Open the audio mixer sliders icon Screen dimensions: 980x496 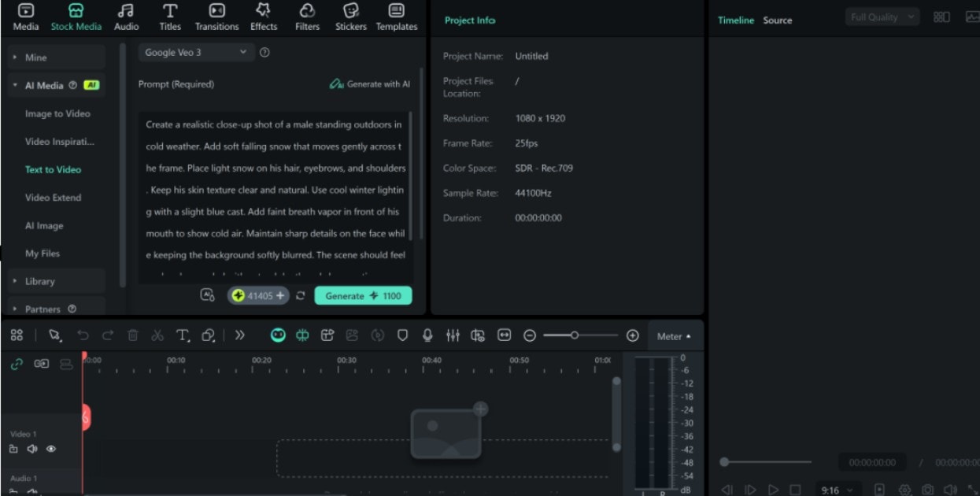click(x=453, y=335)
